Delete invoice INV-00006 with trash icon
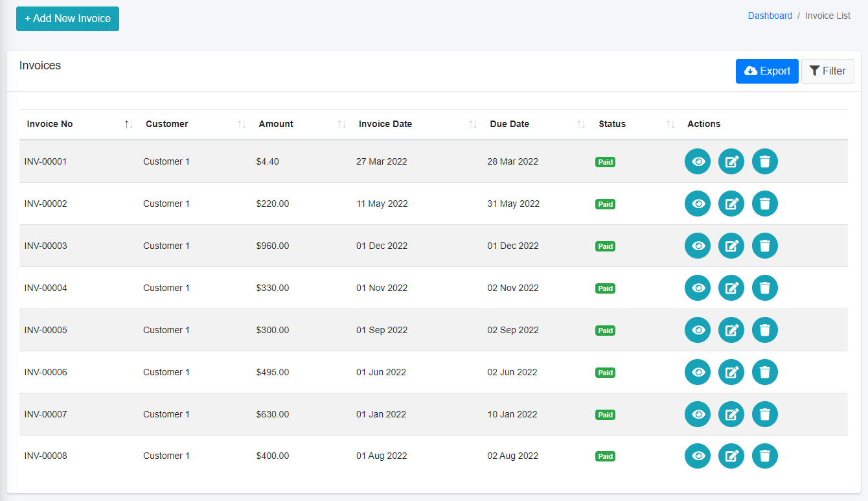 [x=765, y=372]
